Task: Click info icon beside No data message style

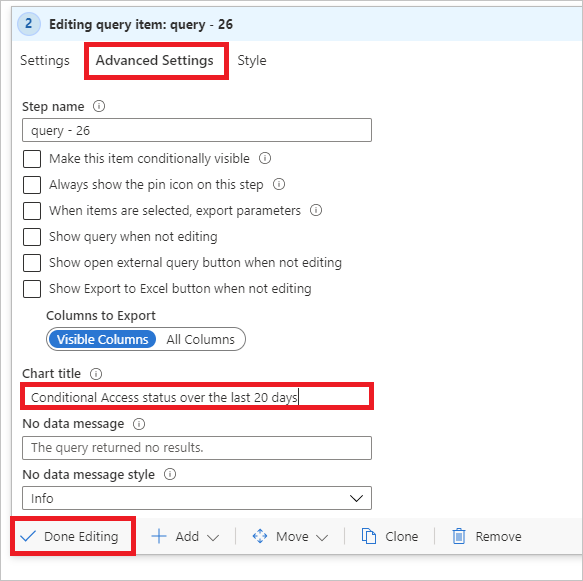Action: (x=170, y=474)
